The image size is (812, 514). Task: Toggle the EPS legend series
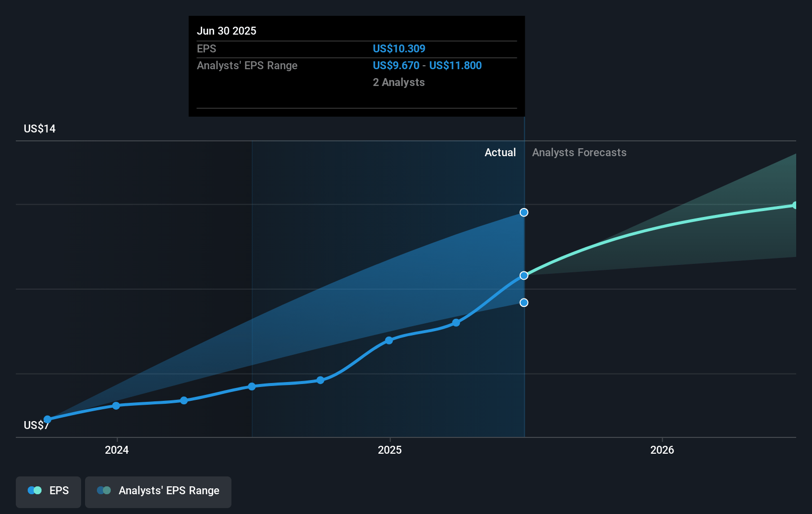point(48,492)
